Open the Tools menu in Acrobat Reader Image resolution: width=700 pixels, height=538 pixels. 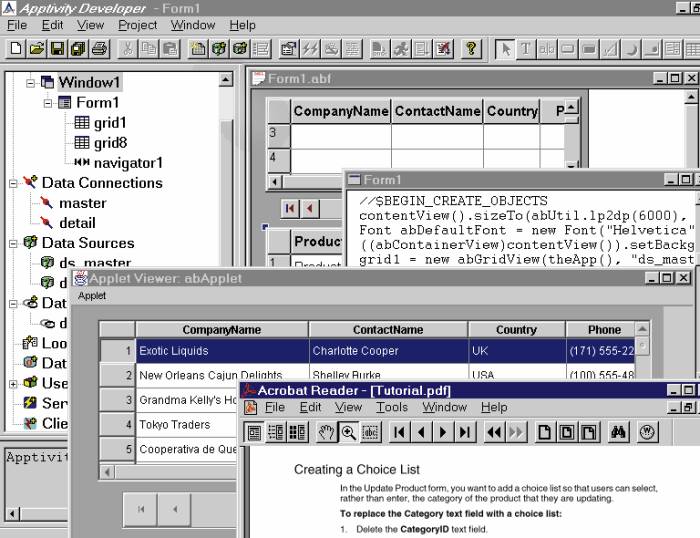392,407
